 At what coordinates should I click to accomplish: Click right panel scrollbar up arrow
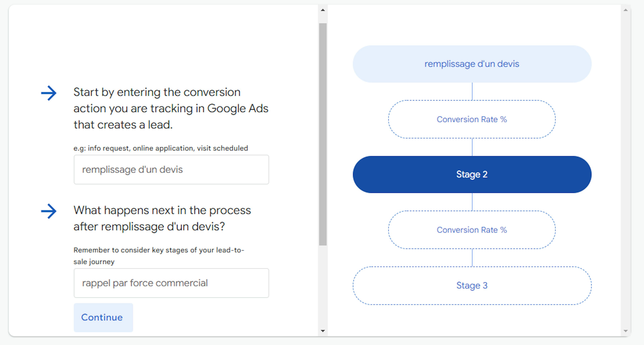626,10
